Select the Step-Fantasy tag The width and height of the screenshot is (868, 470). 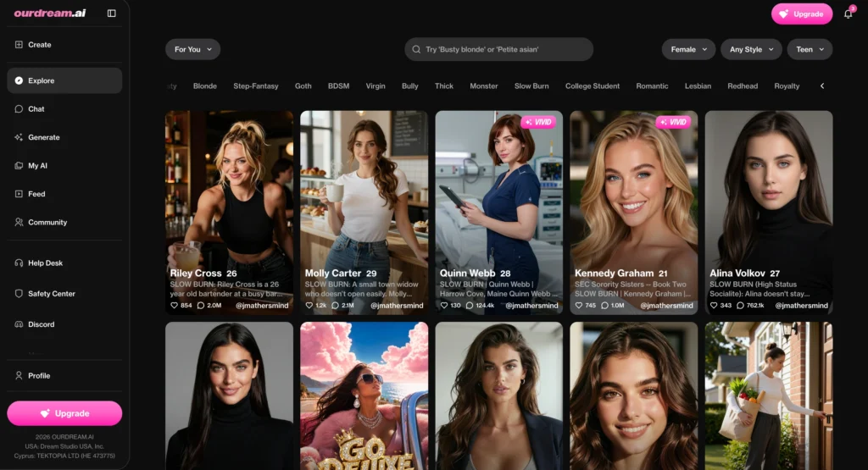coord(256,86)
